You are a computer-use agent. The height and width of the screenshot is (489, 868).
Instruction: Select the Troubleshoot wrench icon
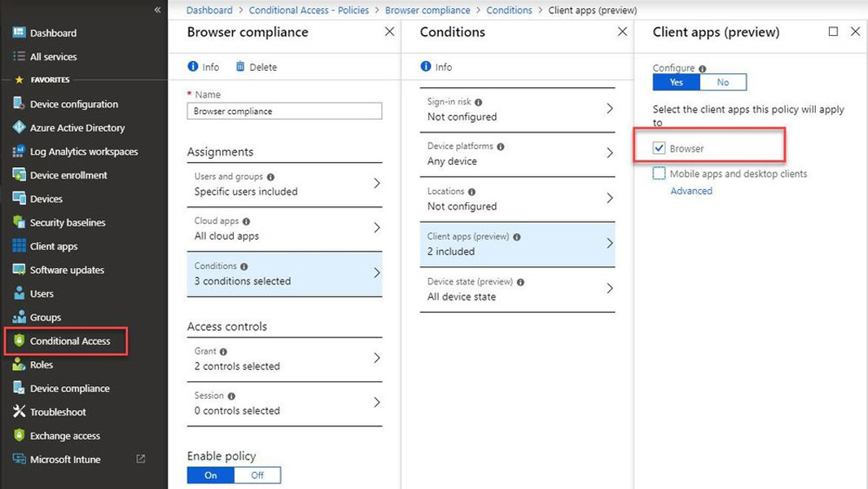point(19,412)
